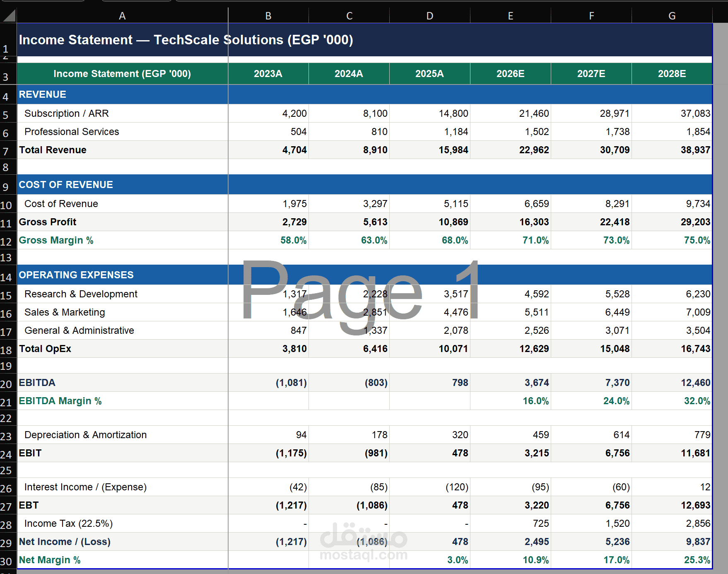
Task: Select Cost of Revenue value 3,297
Action: click(x=349, y=204)
